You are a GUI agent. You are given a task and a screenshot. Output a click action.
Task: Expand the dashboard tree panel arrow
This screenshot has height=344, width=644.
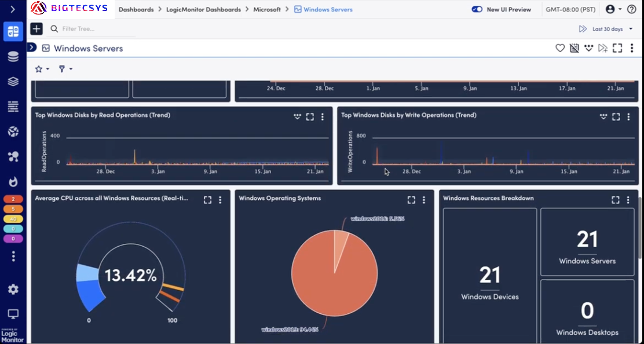[x=32, y=47]
